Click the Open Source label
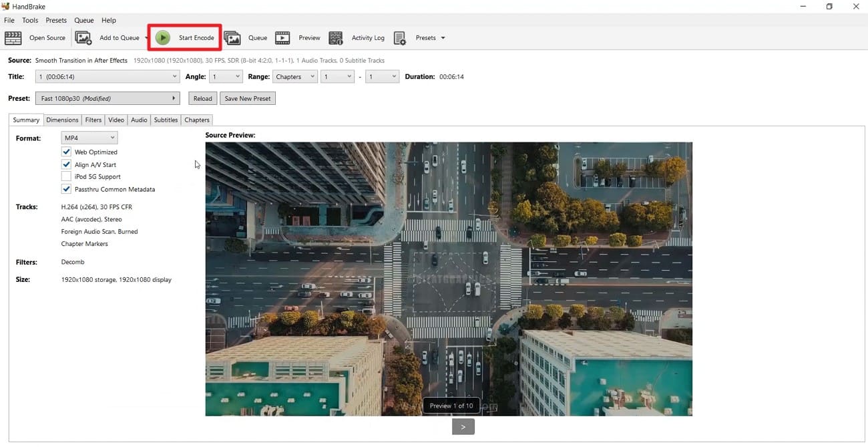 pyautogui.click(x=47, y=38)
